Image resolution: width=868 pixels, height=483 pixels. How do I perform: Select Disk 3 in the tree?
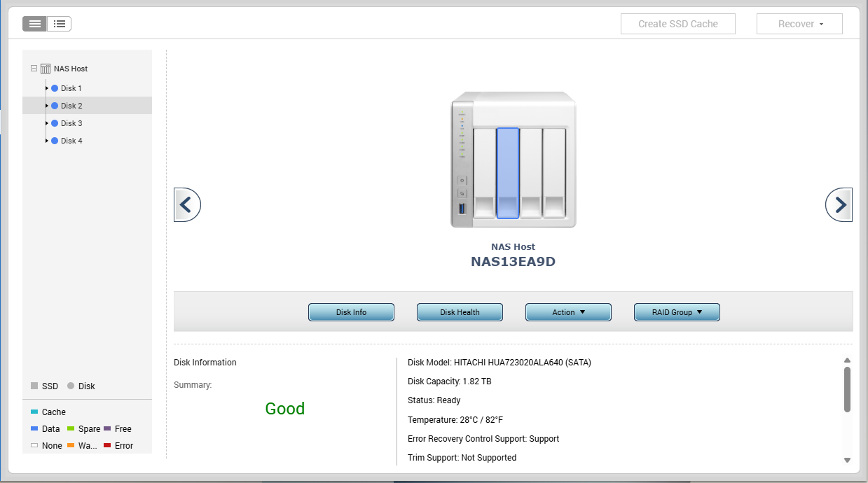[x=71, y=123]
